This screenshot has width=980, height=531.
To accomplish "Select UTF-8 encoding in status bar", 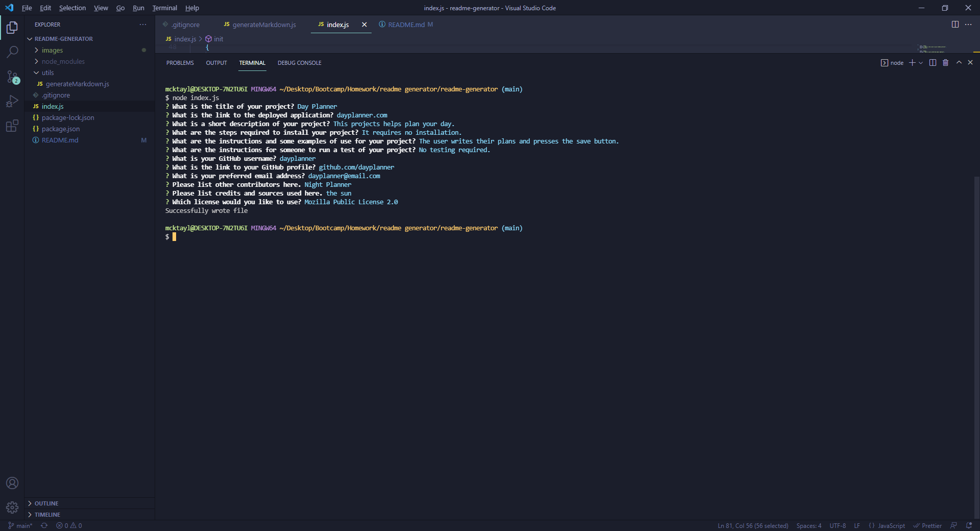I will (x=838, y=525).
